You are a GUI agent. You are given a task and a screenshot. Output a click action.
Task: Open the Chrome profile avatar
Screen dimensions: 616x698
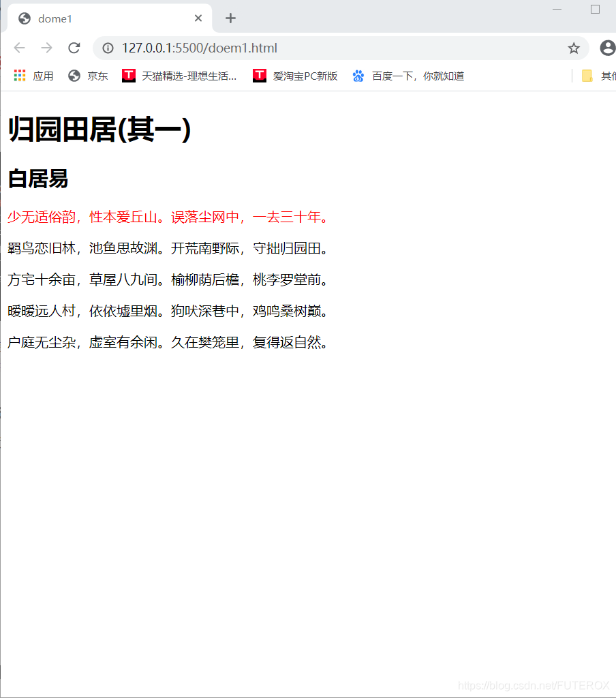(606, 48)
